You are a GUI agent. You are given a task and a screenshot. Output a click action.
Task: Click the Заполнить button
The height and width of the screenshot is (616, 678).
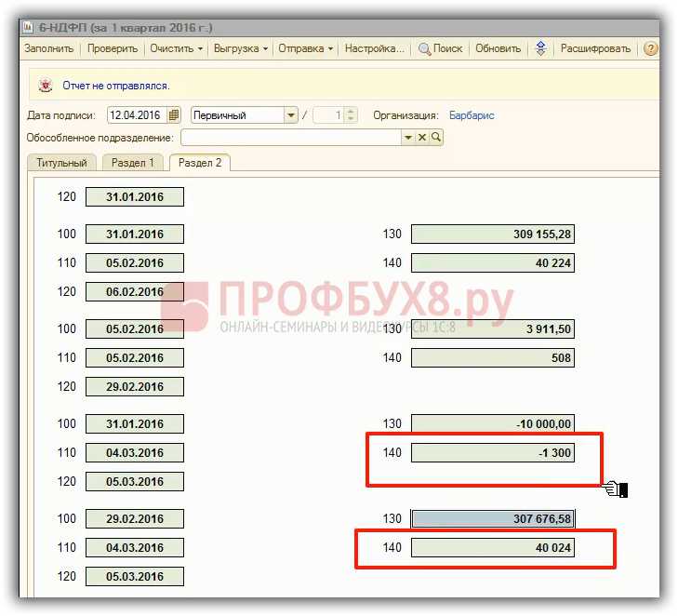[48, 49]
